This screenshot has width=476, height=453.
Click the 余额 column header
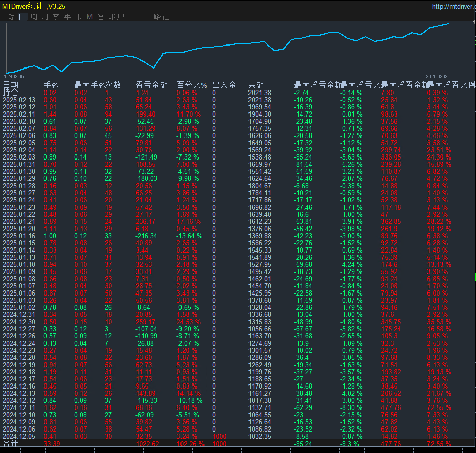coord(256,85)
